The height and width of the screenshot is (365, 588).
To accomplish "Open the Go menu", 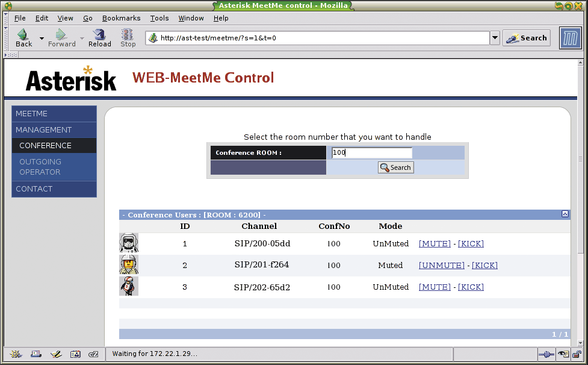I will coord(88,18).
